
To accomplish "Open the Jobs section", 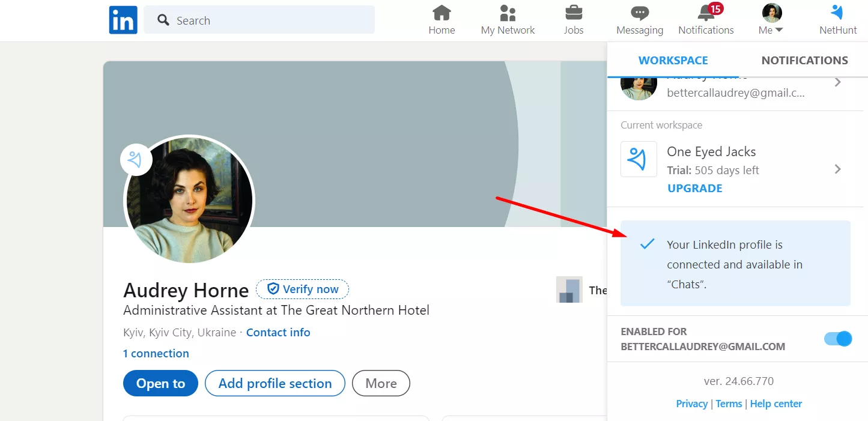I will pos(574,20).
